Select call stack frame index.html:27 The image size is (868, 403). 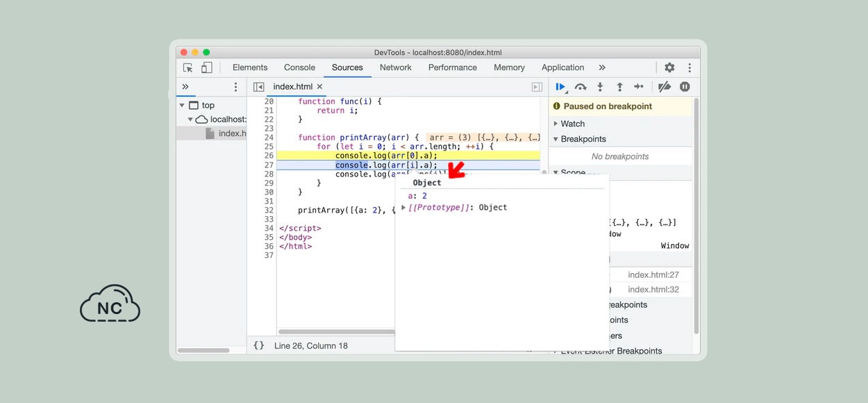[x=653, y=275]
